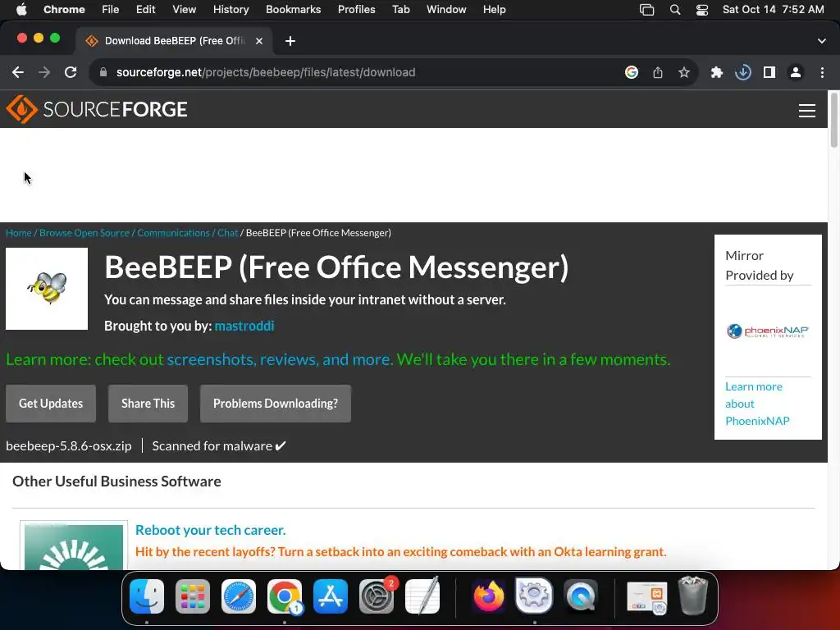Open the View menu
Screen dimensions: 840x630
185,10
